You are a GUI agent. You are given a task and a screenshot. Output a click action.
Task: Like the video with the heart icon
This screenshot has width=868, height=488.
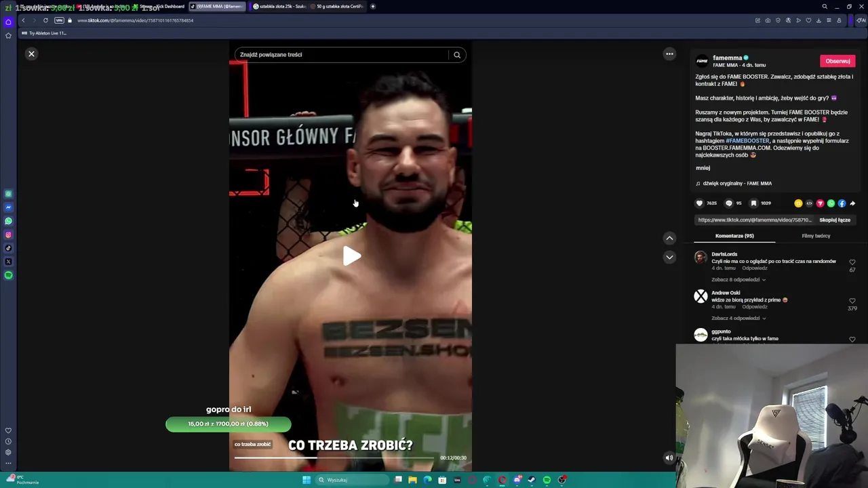point(700,203)
